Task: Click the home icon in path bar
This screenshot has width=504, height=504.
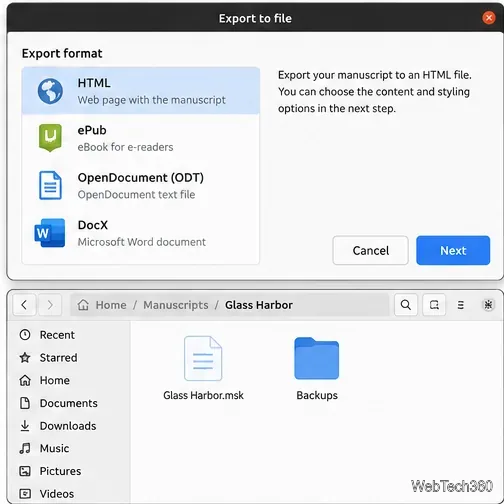Action: tap(83, 305)
